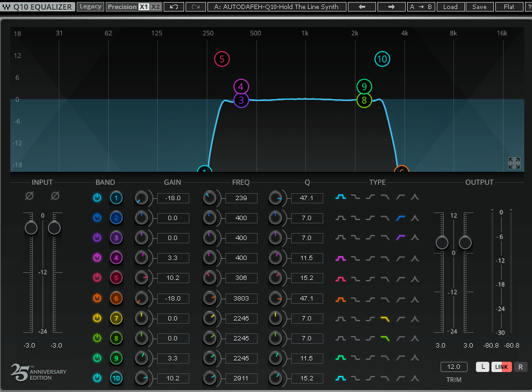Toggle band 3 power button
Image resolution: width=532 pixels, height=392 pixels.
[x=97, y=238]
